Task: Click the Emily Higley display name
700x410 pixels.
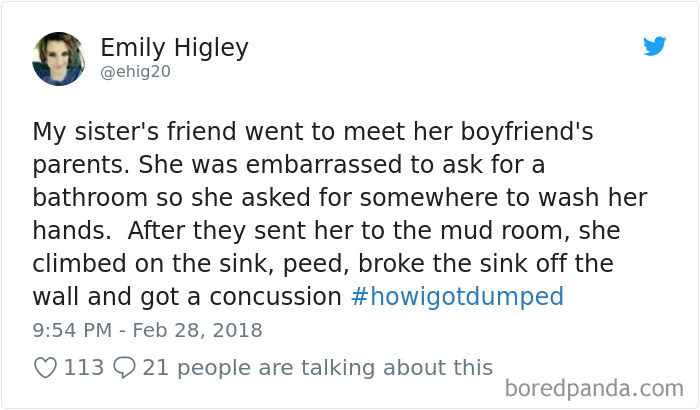Action: point(175,48)
